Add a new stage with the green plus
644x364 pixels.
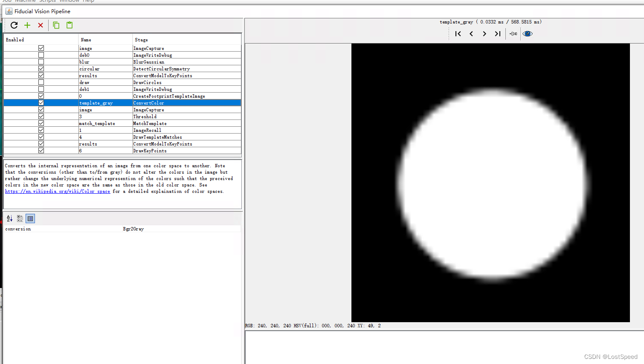point(27,25)
